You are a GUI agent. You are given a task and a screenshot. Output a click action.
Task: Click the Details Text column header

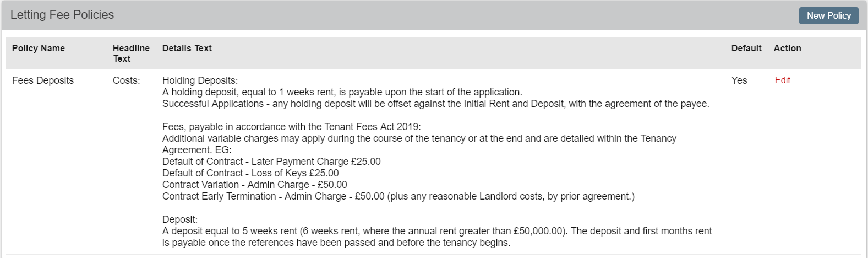point(187,48)
